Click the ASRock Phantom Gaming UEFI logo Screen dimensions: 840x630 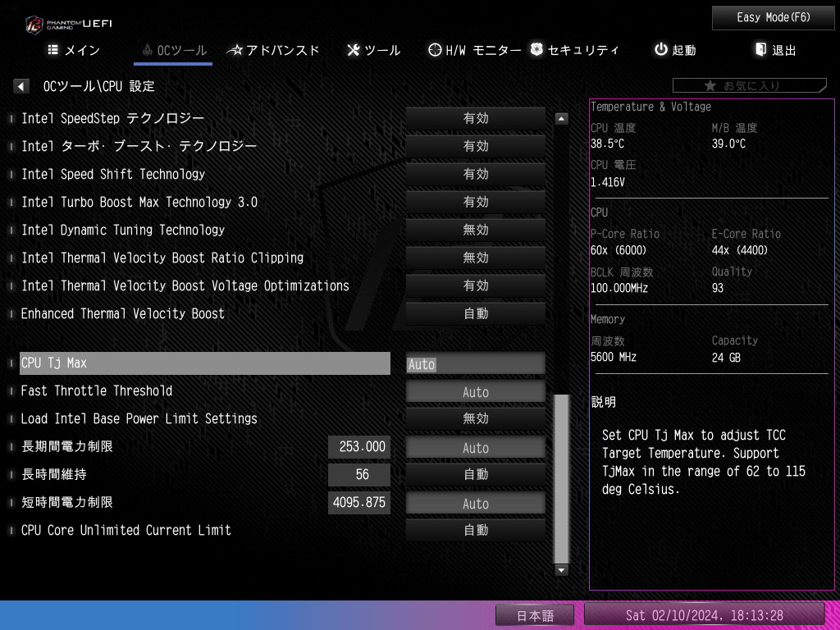[69, 25]
